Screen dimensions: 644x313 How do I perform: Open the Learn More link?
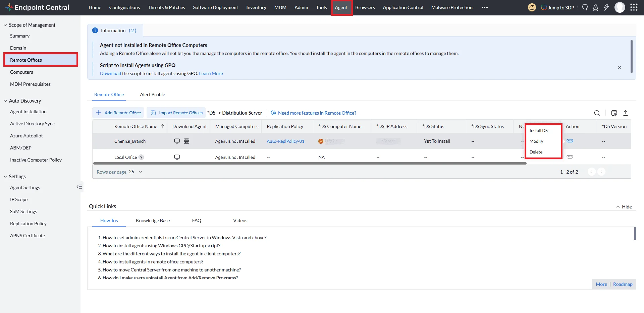tap(211, 73)
